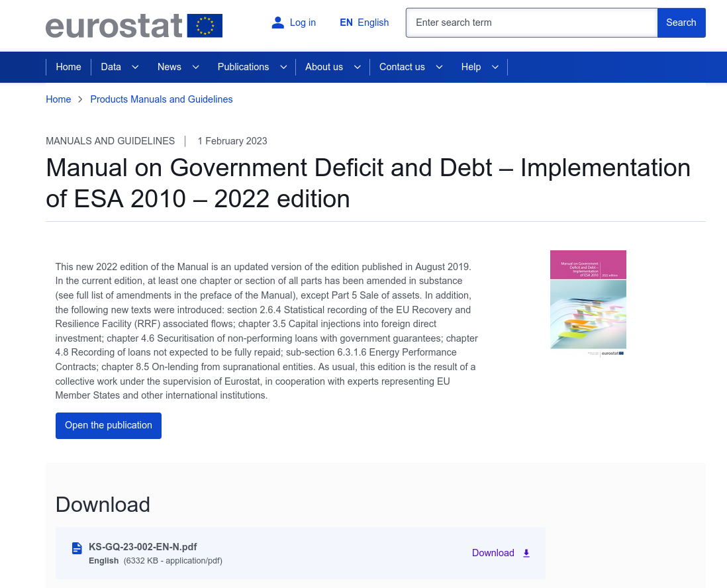Click the 1 February 2023 date

coord(232,141)
